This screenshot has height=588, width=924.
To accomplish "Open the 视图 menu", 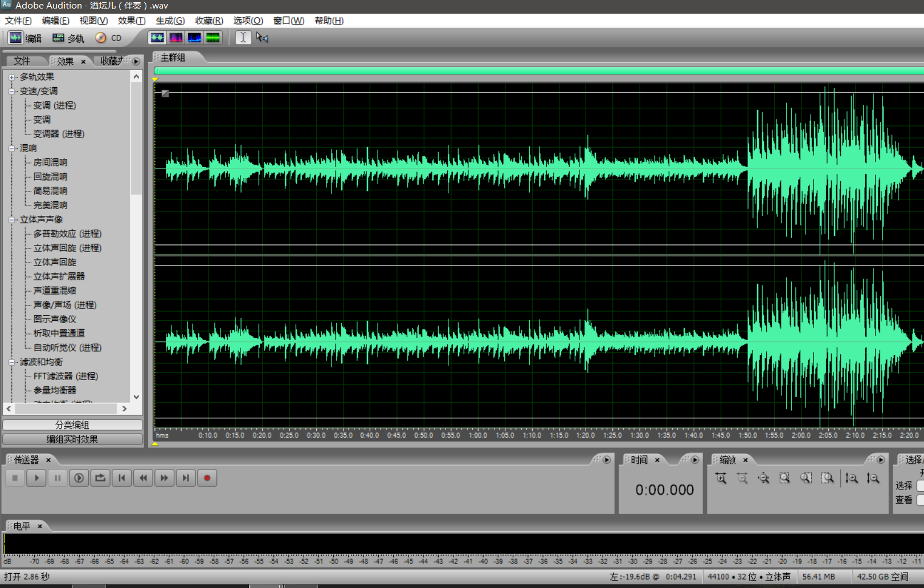I will tap(93, 21).
